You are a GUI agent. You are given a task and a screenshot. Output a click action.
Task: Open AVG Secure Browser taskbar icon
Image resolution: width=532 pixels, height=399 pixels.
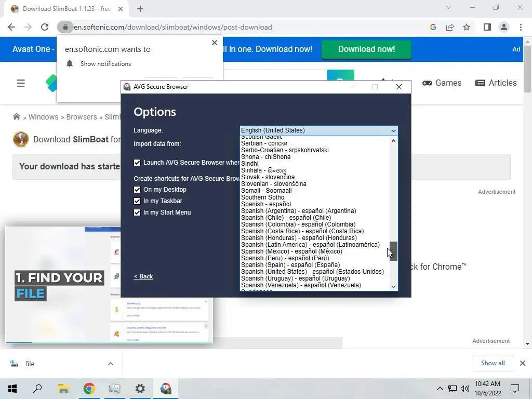click(x=166, y=389)
